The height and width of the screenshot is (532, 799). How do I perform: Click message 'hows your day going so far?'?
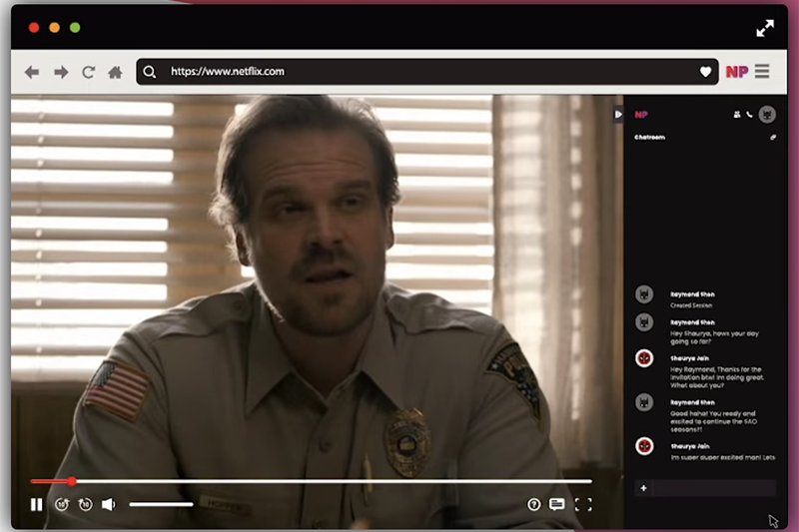(x=714, y=337)
